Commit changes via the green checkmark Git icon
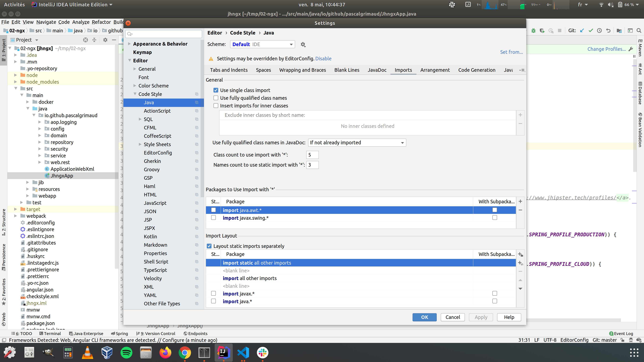 click(x=591, y=31)
